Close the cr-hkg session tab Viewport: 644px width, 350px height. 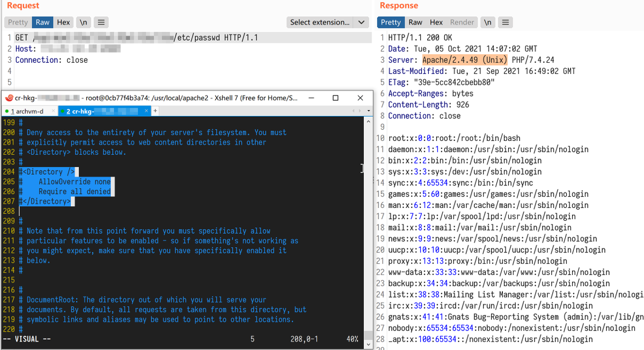pos(146,111)
